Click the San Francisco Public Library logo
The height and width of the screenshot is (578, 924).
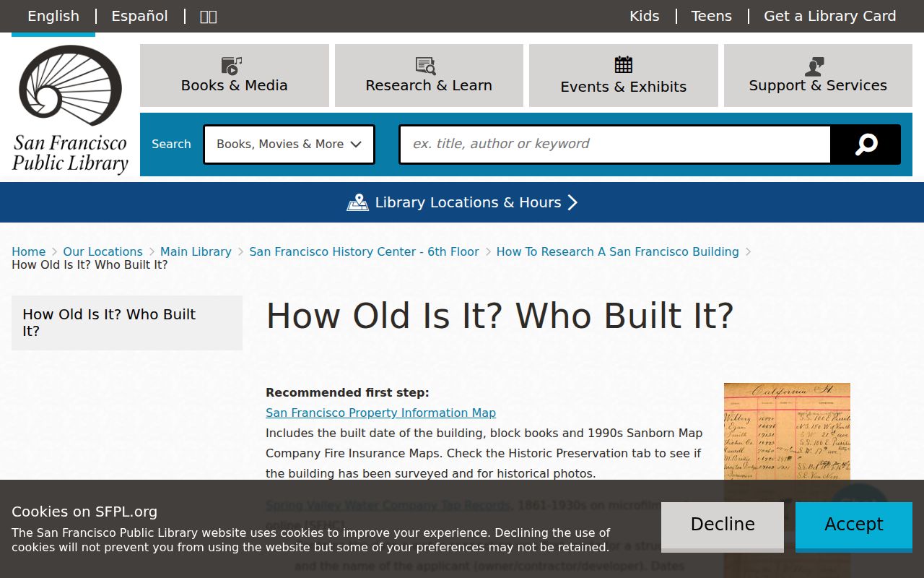70,110
